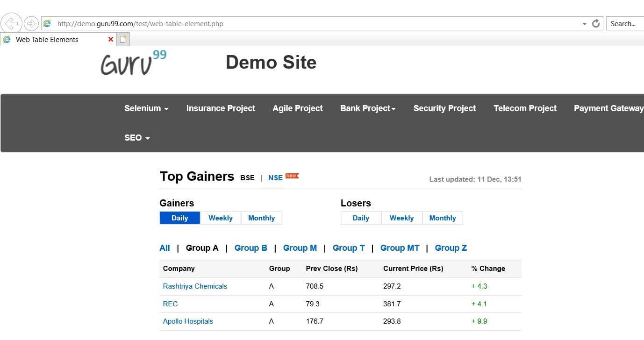Click the page icon in address bar
Screen dimensions: 644x340
click(47, 23)
